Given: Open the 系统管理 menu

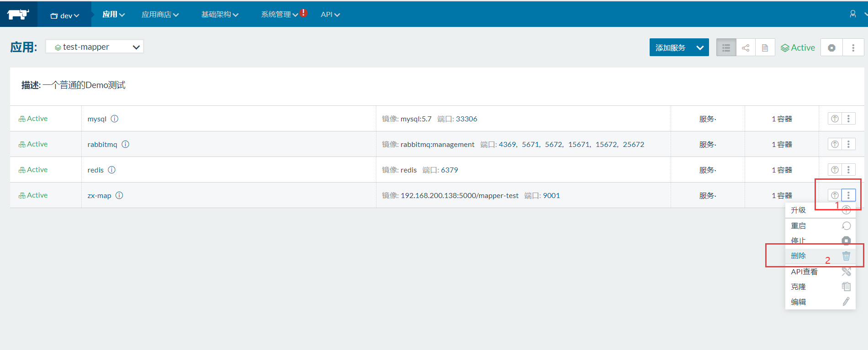Looking at the screenshot, I should (x=279, y=15).
